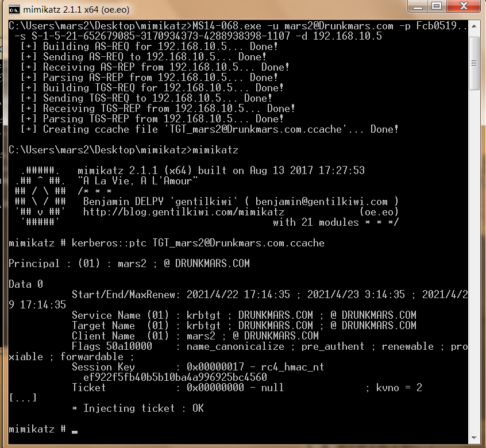Click the line 'Sending TGS-REQ to 192.168.10.5'

(146, 98)
